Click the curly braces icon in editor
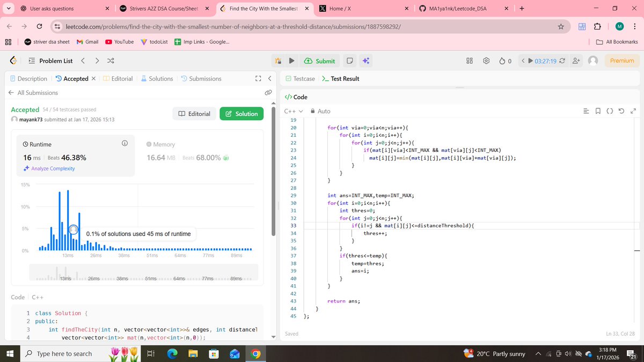This screenshot has width=644, height=362. pyautogui.click(x=610, y=111)
